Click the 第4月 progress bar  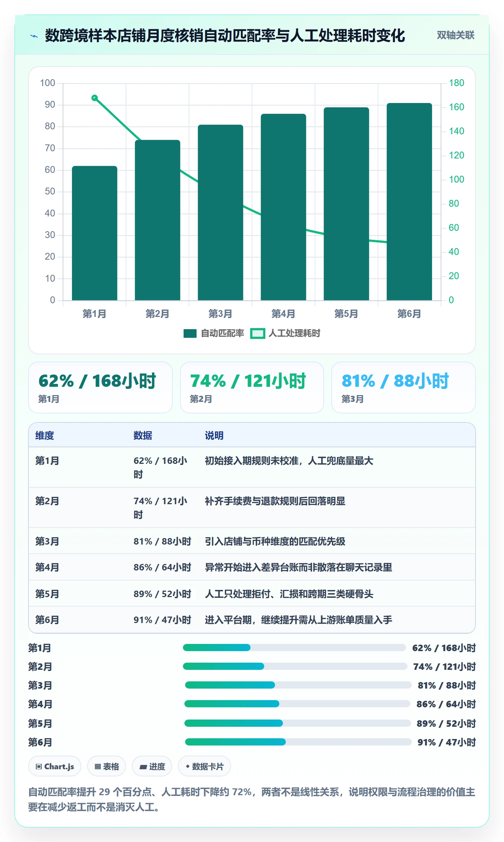297,704
